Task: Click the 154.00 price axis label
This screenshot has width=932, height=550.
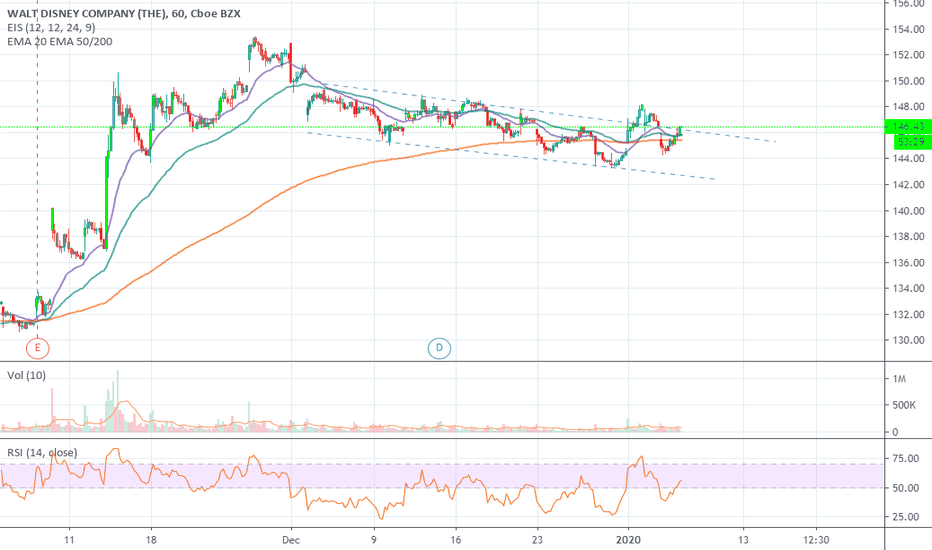Action: [908, 29]
